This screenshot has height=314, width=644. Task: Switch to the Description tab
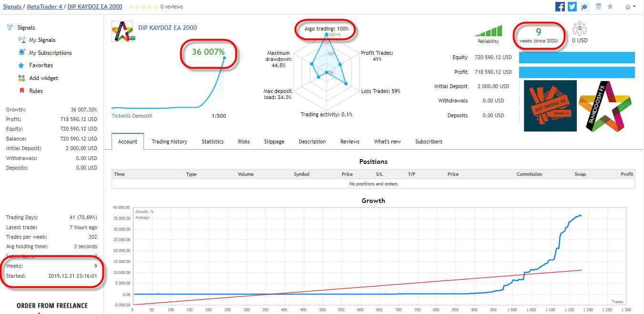312,142
